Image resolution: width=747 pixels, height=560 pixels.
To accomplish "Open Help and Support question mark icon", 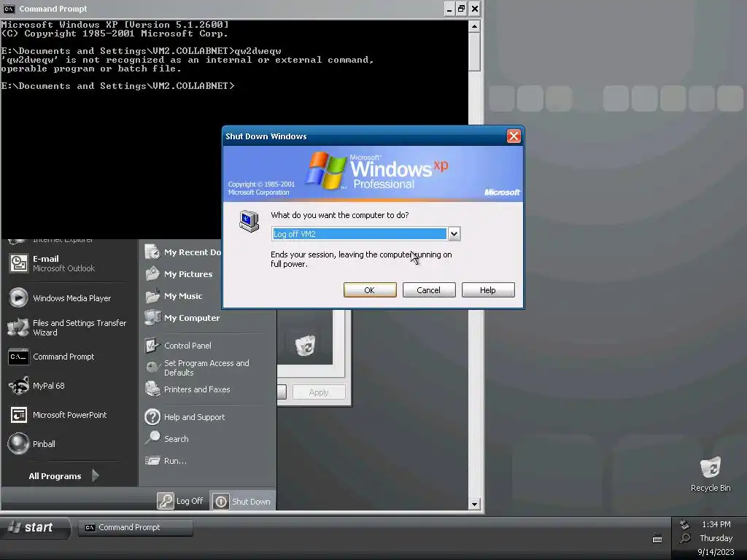I will coord(152,416).
